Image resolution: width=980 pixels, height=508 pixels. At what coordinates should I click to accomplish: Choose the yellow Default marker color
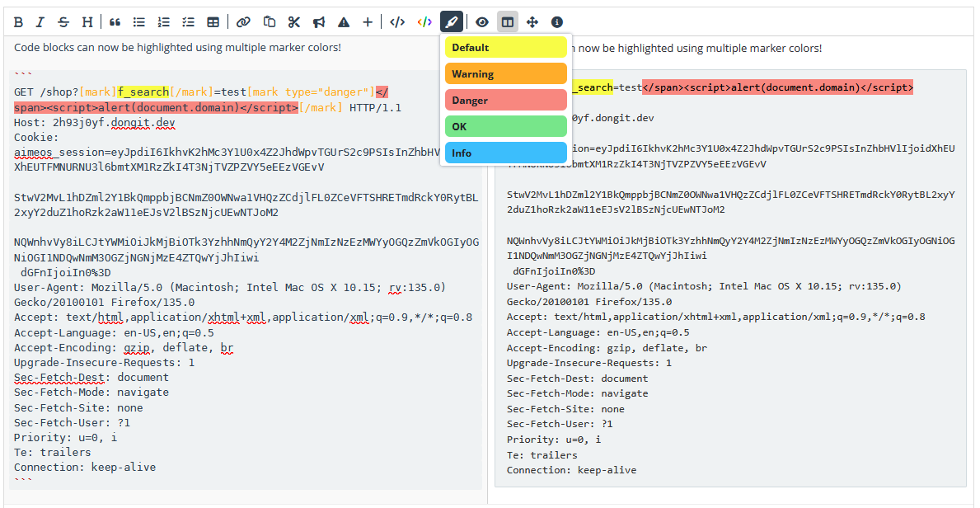click(x=505, y=48)
